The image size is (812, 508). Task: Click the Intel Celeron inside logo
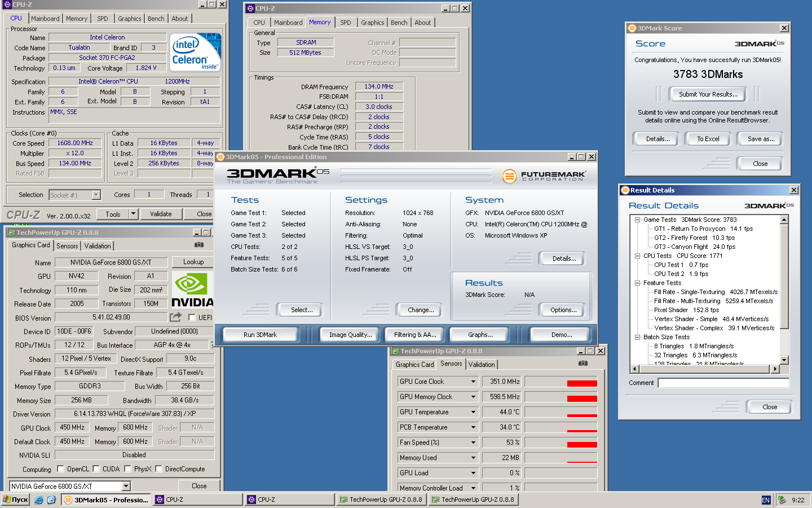pyautogui.click(x=195, y=52)
